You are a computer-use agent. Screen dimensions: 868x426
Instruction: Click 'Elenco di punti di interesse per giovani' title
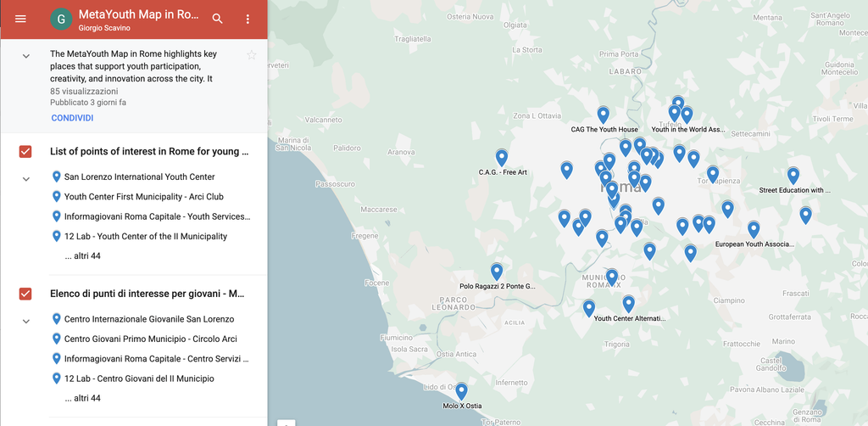click(147, 293)
